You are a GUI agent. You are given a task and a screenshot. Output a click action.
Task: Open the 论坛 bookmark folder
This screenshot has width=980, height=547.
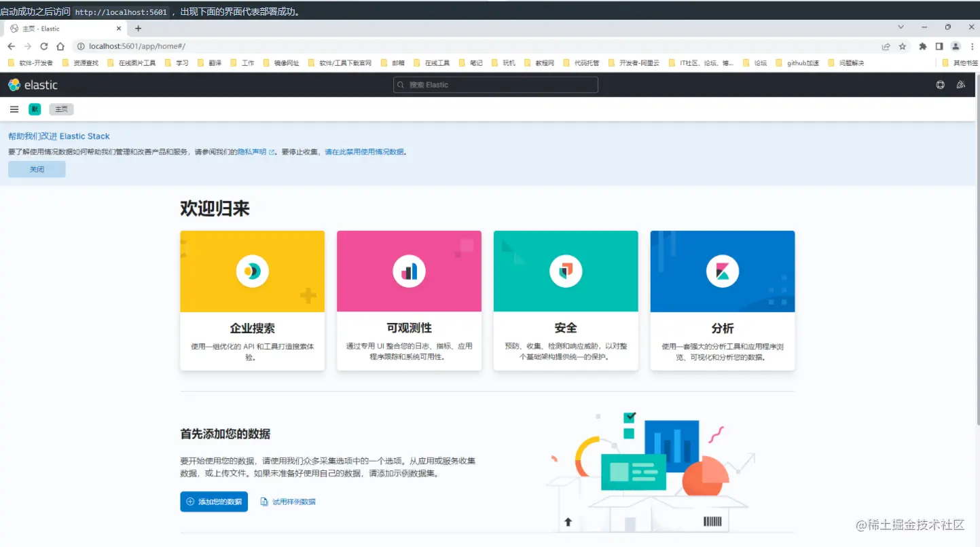click(755, 63)
